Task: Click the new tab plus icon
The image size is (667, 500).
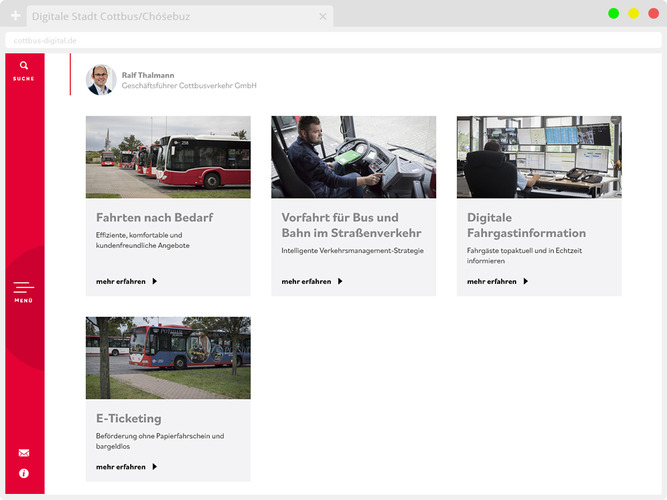Action: coord(15,16)
